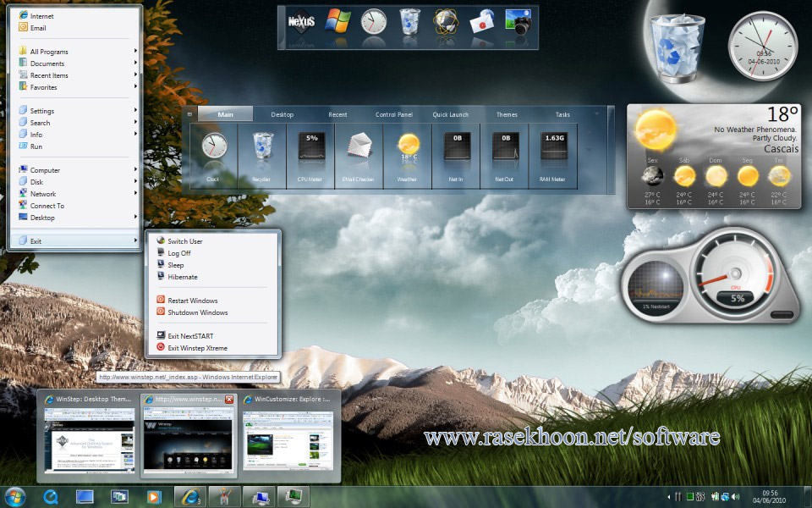
Task: Launch Internet Explorer from the taskbar
Action: click(x=190, y=495)
